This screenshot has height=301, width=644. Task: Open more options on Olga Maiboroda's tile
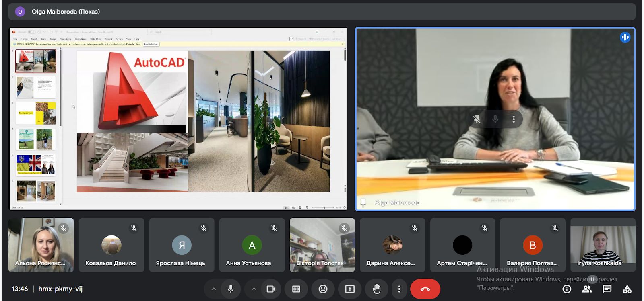(513, 119)
